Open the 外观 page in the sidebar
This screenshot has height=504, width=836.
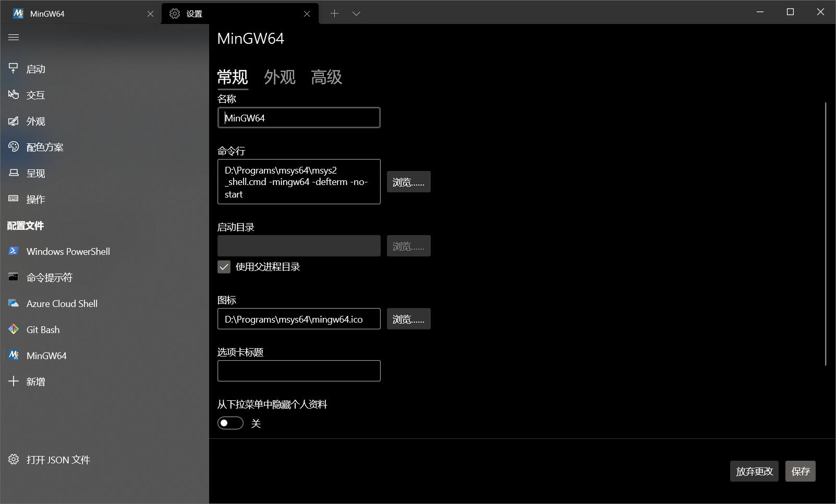tap(104, 121)
